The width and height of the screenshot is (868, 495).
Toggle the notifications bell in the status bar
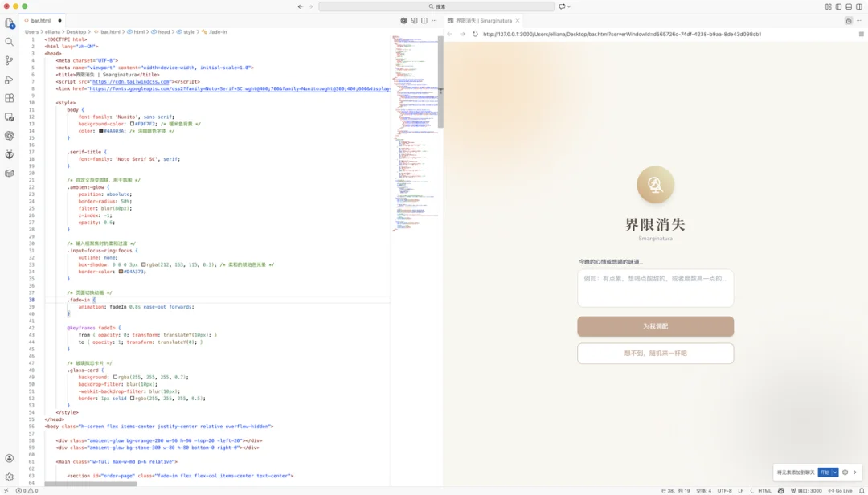coord(861,490)
